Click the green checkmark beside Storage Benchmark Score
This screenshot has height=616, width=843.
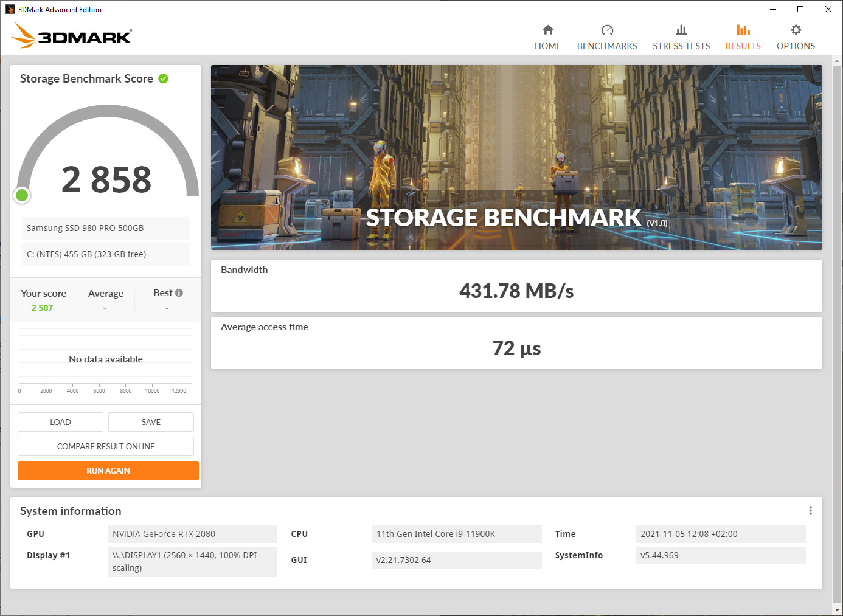click(163, 78)
